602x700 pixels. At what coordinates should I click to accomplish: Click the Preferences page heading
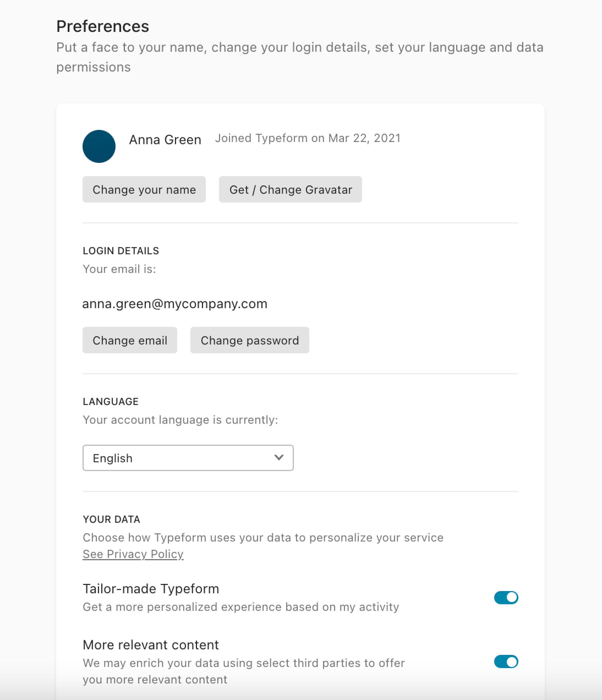(103, 26)
